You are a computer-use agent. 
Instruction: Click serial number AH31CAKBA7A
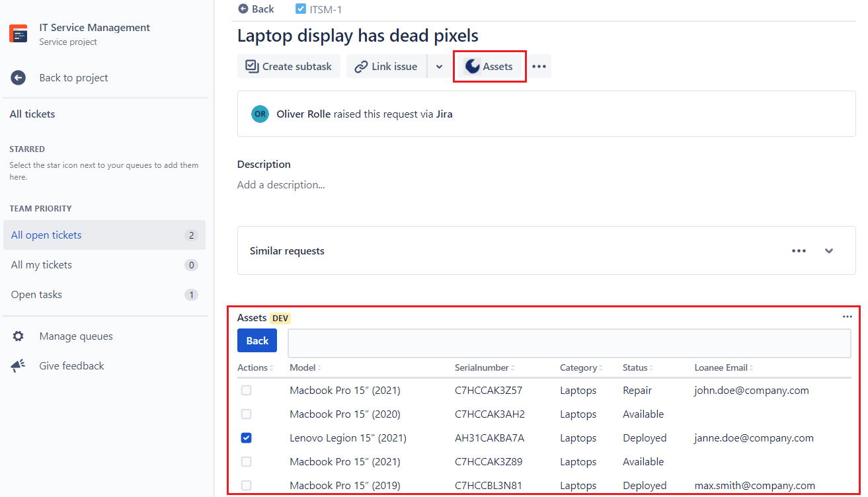pyautogui.click(x=489, y=438)
